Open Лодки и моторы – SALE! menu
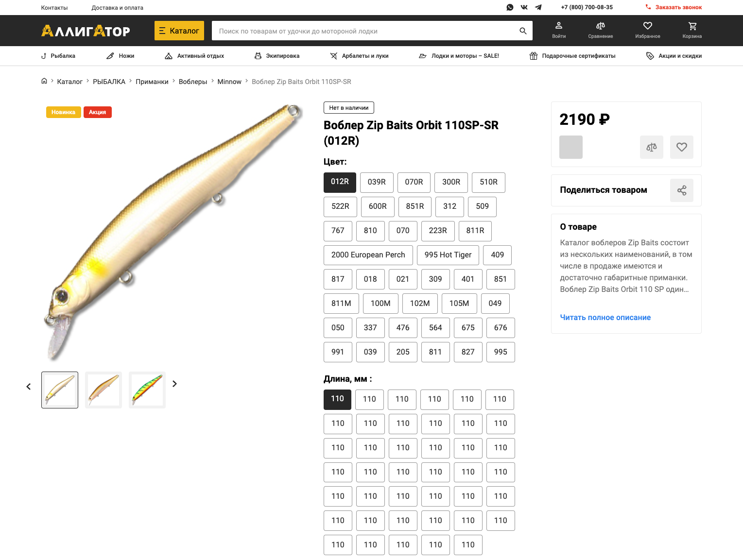 (x=459, y=56)
